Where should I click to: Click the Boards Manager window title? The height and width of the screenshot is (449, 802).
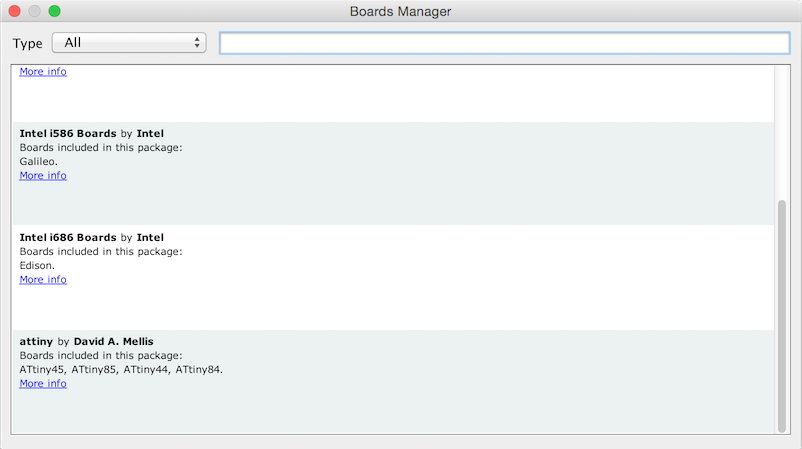point(400,11)
